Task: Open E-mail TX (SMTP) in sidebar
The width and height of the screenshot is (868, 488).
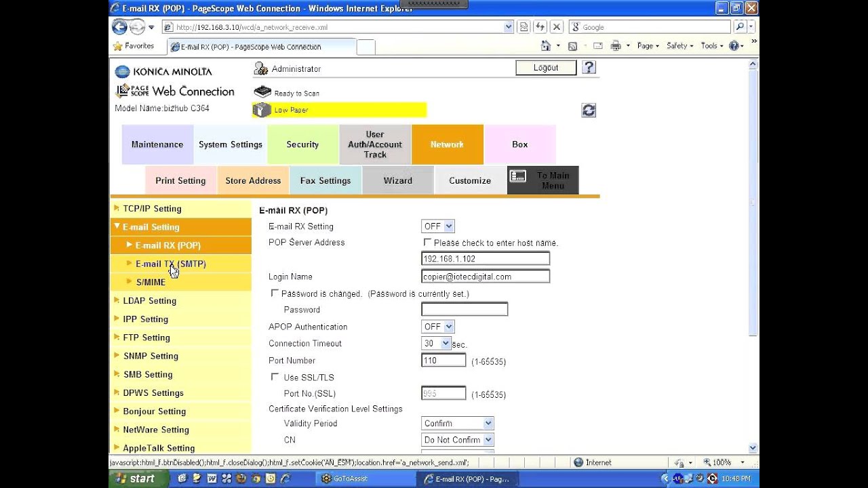Action: 171,264
